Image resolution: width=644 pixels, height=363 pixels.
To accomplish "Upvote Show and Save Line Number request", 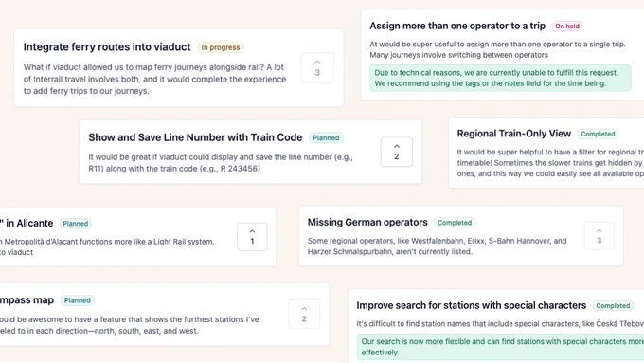I will [x=396, y=152].
